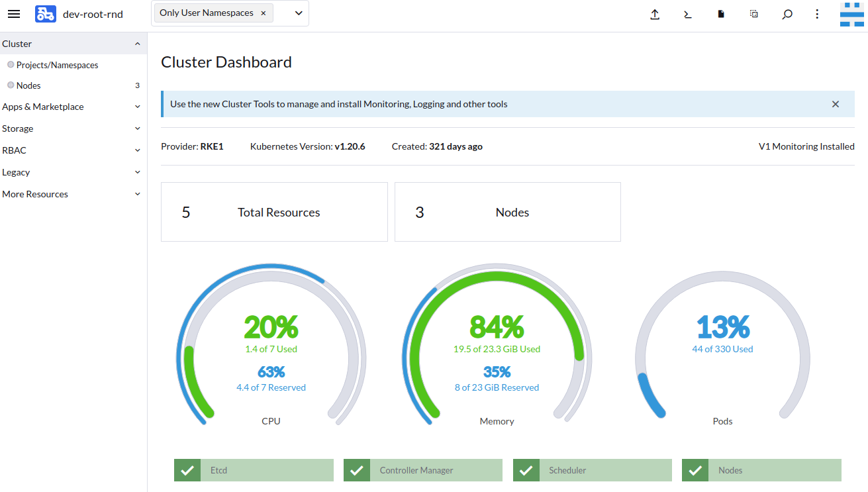Click the Projects/Namespaces bullet icon
This screenshot has width=868, height=492.
[x=11, y=65]
